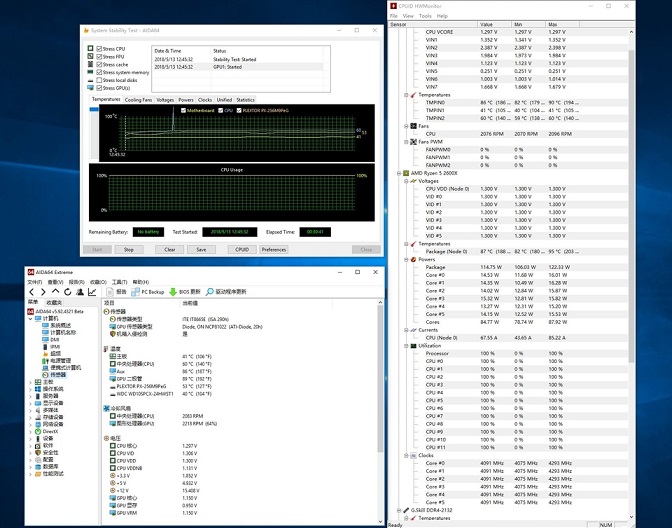Click the HWMonitor vertical scrollbar

[633, 200]
